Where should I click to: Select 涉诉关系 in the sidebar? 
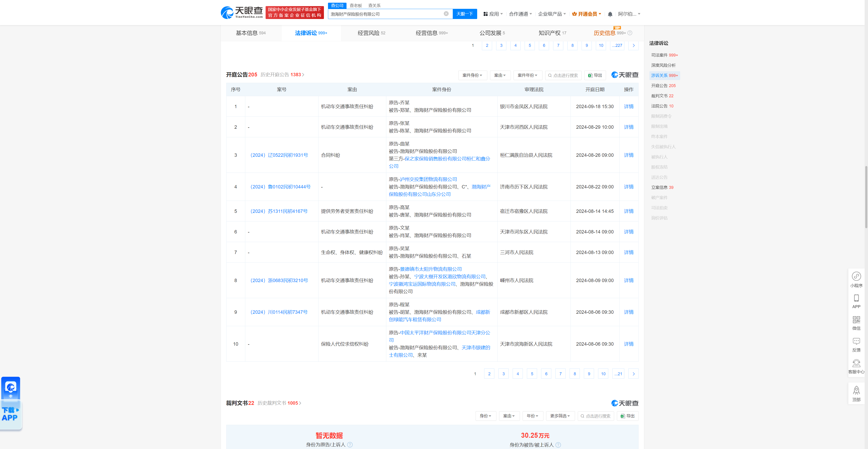[x=664, y=76]
